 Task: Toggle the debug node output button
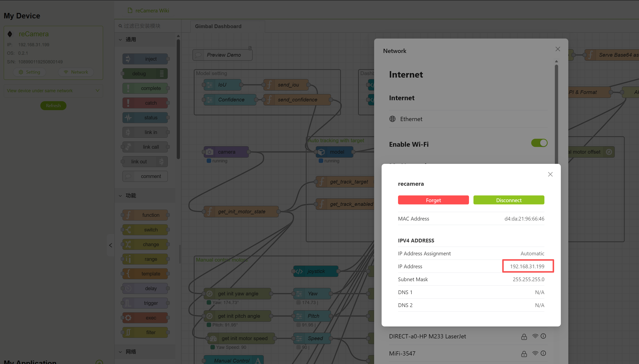[x=162, y=74]
